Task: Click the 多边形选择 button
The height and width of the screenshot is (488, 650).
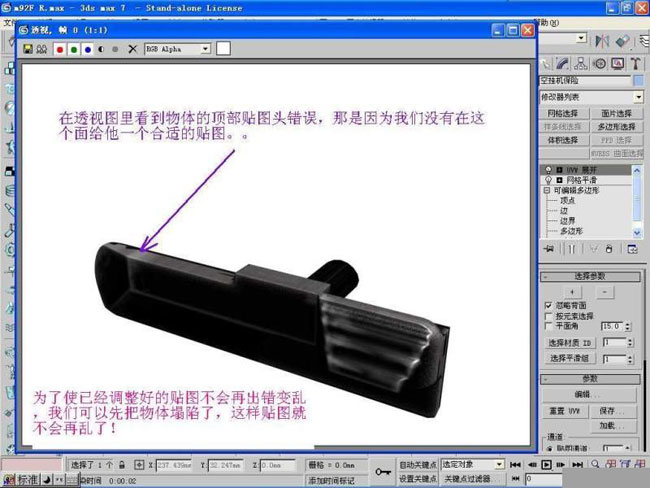Action: 616,126
